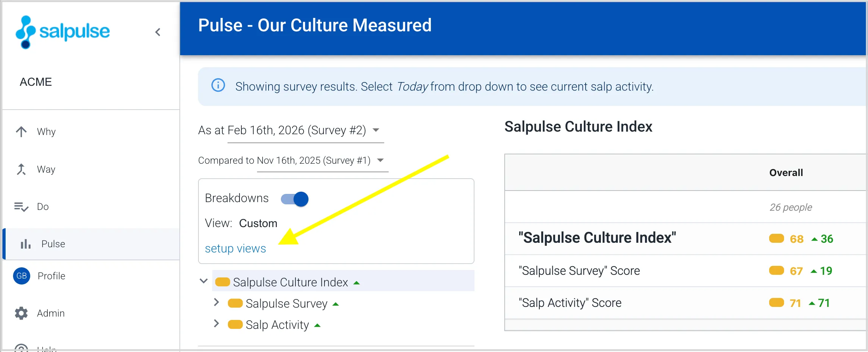The image size is (868, 352).
Task: Collapse the Salpulse Culture Index tree node
Action: coord(204,281)
